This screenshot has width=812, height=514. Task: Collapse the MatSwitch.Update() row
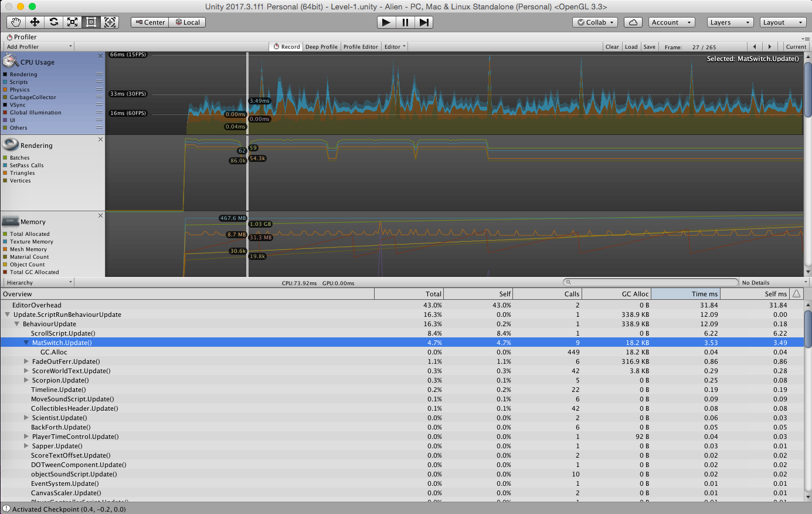[26, 343]
